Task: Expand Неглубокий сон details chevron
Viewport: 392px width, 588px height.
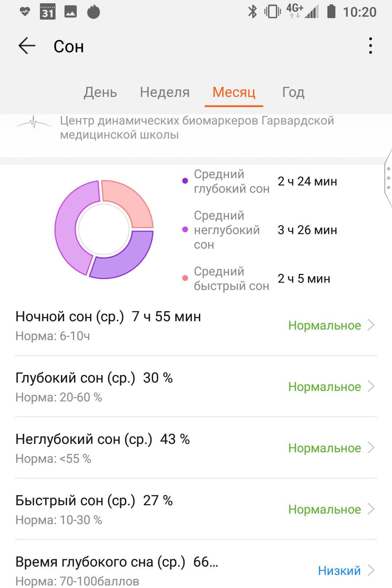Action: [371, 448]
